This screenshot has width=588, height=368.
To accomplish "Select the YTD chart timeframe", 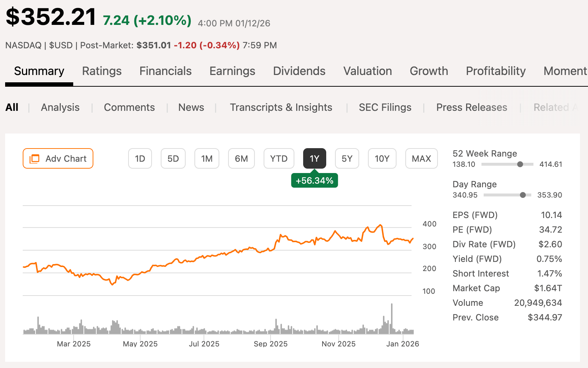I will (279, 158).
